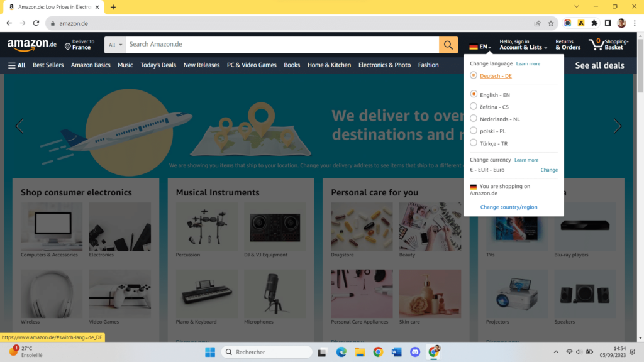Open Discord from taskbar
The image size is (644, 362).
click(415, 352)
